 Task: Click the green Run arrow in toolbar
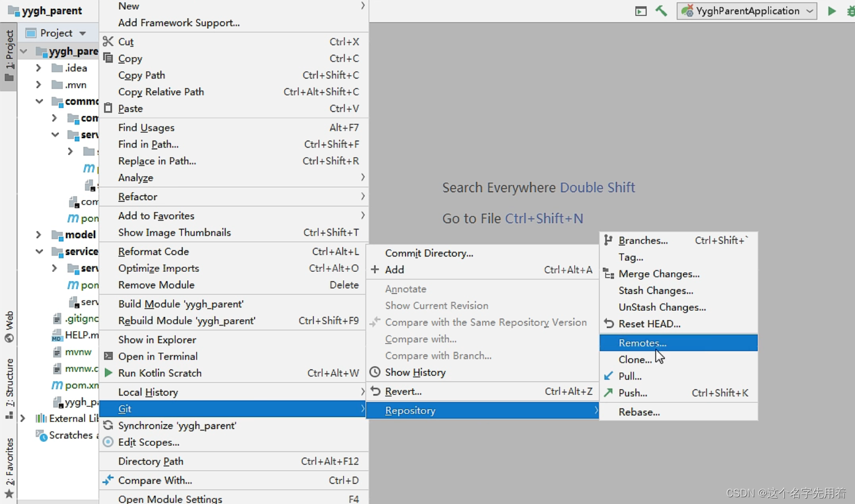pyautogui.click(x=832, y=11)
